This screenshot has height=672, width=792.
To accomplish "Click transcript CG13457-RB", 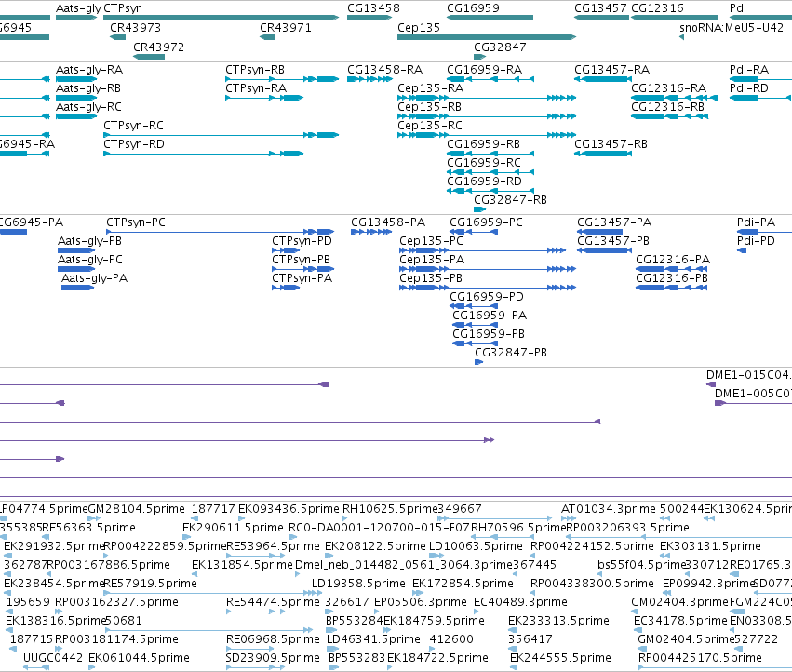I will pyautogui.click(x=602, y=154).
